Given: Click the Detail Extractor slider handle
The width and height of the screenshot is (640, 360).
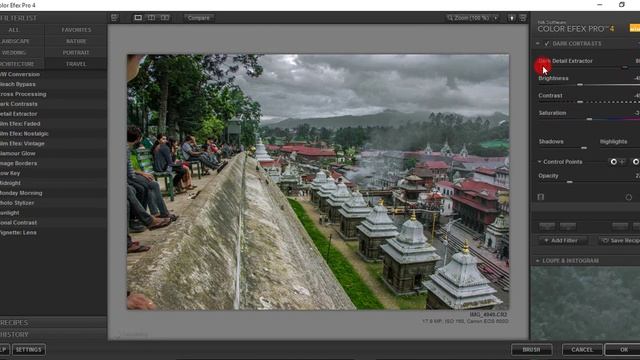Looking at the screenshot, I should coord(624,67).
